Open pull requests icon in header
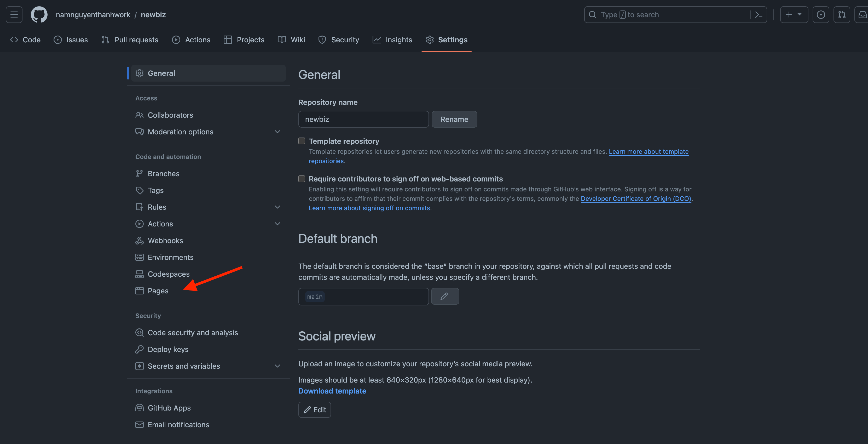Viewport: 868px width, 444px height. tap(842, 14)
